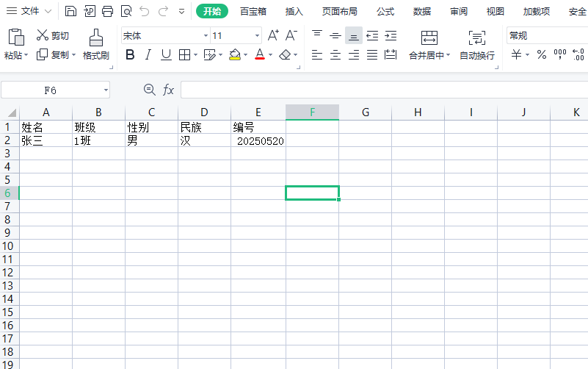Screen dimensions: 588x369
Task: Increase indent icon
Action: pyautogui.click(x=391, y=36)
